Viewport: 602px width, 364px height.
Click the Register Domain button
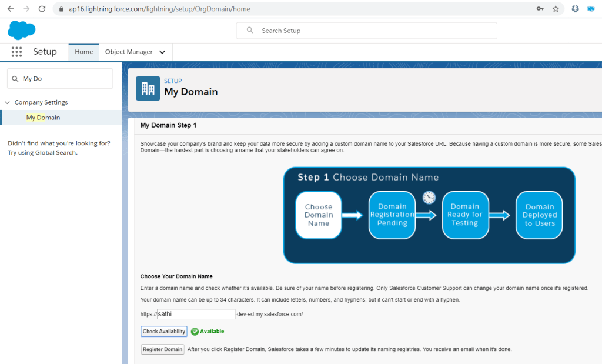click(163, 349)
